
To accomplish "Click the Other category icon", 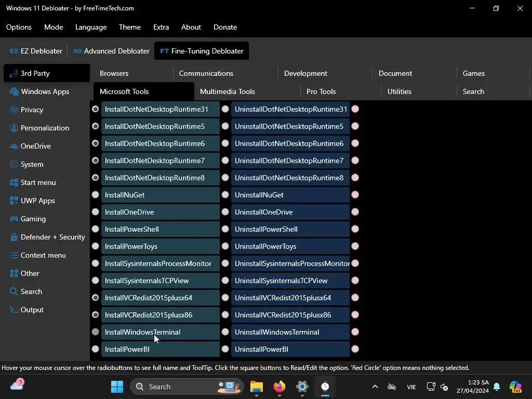I will click(14, 273).
